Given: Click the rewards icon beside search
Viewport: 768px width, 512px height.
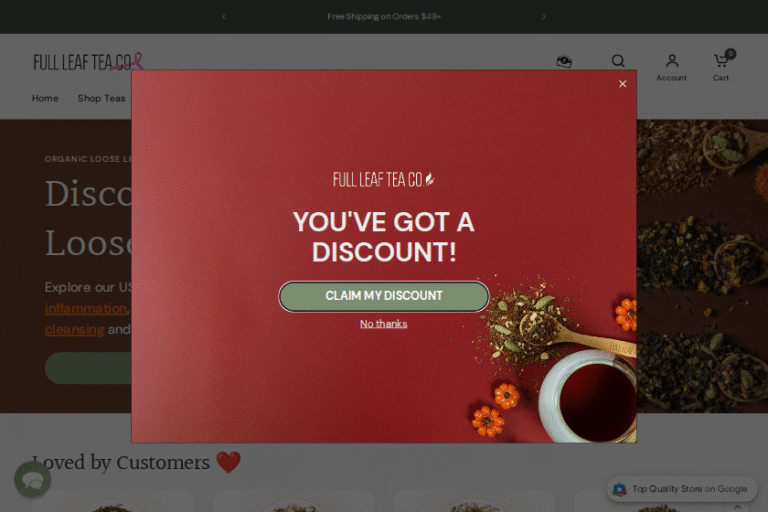Looking at the screenshot, I should coord(564,61).
